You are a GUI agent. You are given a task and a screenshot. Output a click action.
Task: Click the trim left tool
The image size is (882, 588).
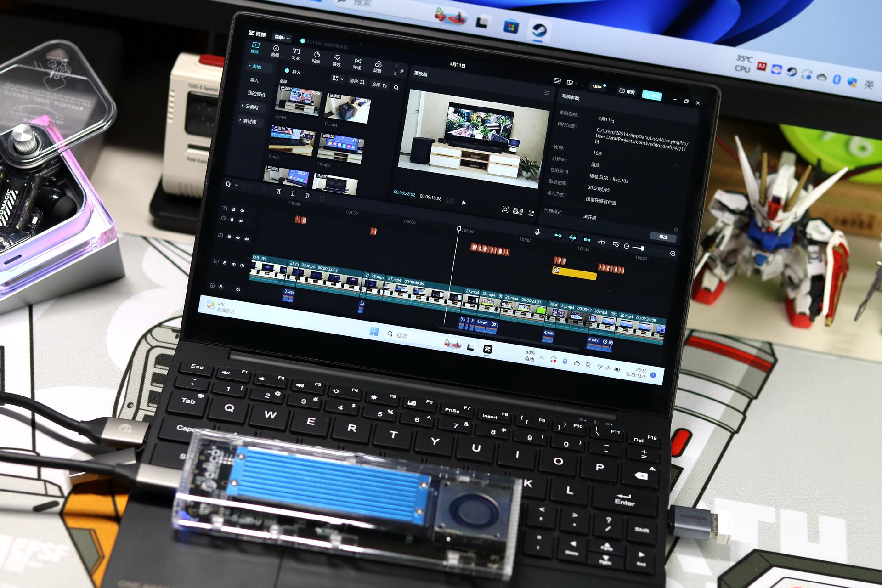(293, 194)
